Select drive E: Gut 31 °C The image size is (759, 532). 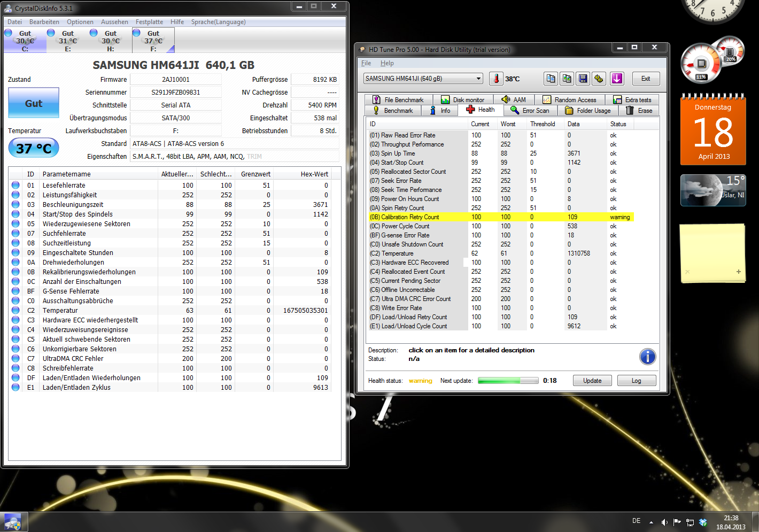coord(68,40)
